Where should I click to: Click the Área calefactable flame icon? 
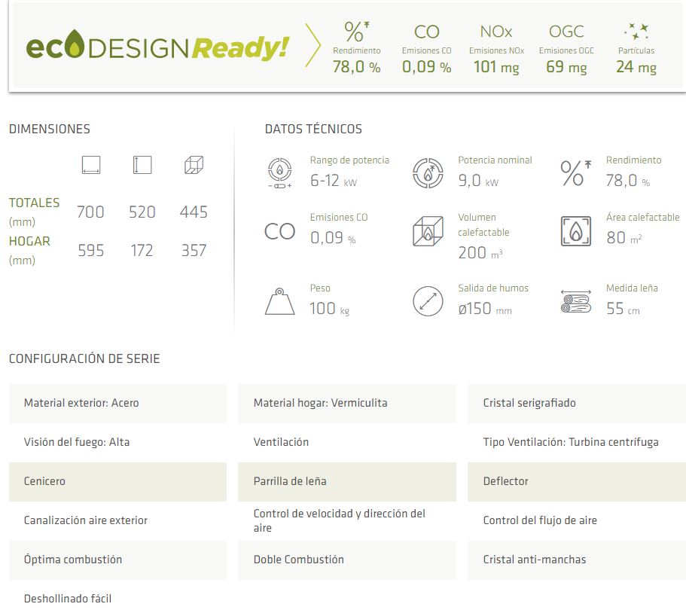point(576,231)
